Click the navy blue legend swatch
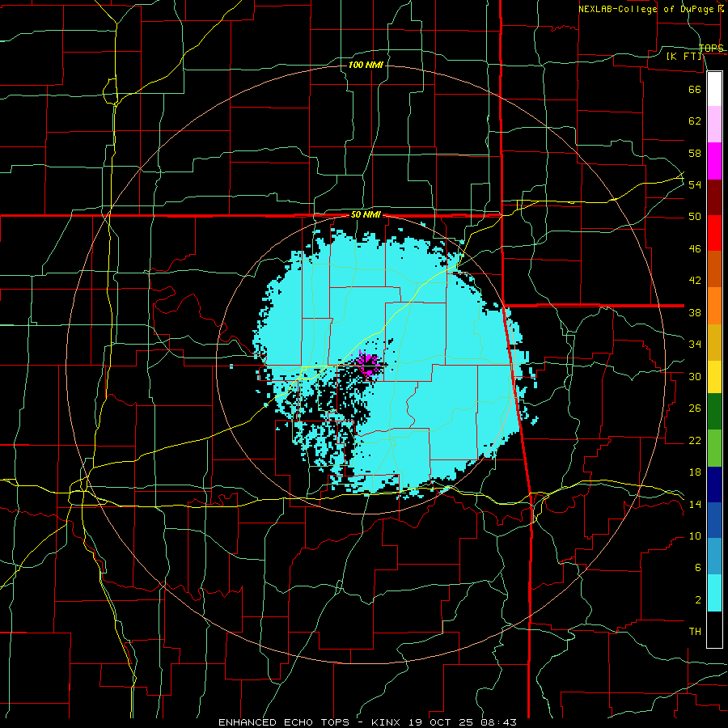728x728 pixels. coord(714,485)
